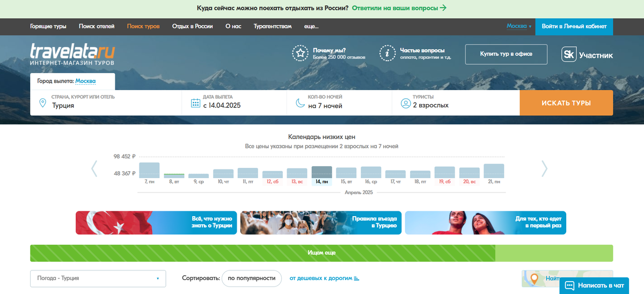
Task: Select the 10, чт price bar
Action: [x=223, y=174]
